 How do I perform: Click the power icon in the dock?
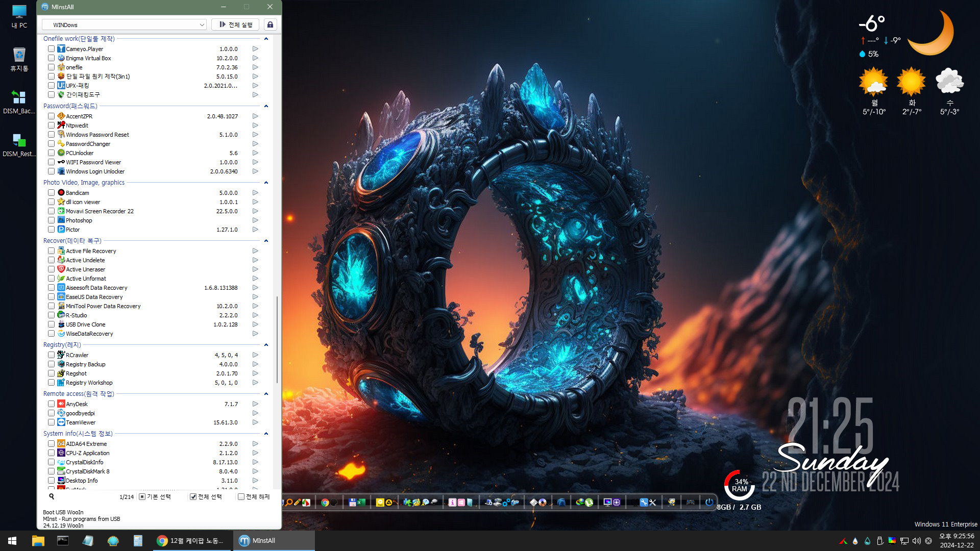709,503
